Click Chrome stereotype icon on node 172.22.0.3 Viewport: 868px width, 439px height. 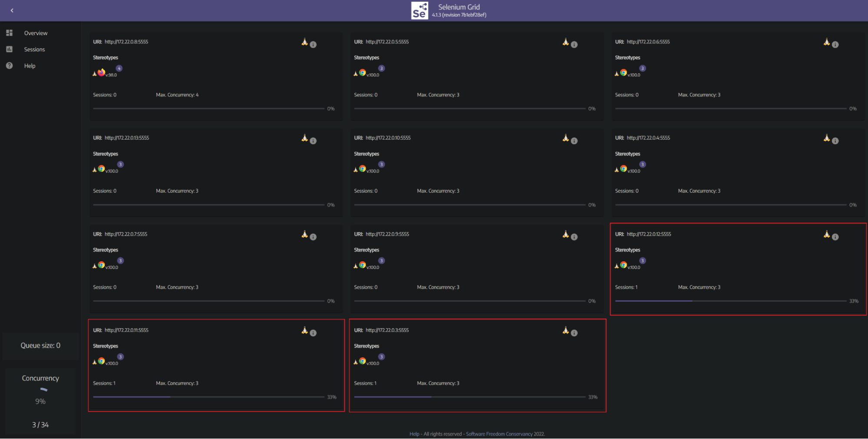pos(362,361)
